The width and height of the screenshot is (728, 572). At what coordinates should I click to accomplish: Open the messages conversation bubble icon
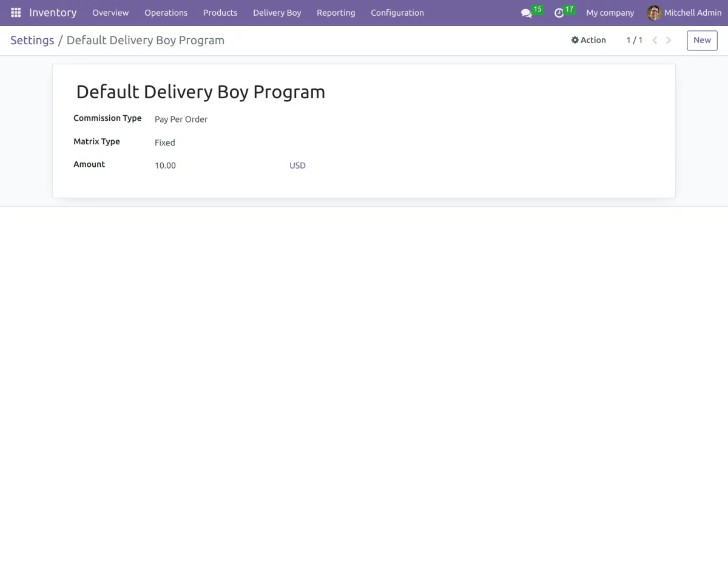point(526,13)
